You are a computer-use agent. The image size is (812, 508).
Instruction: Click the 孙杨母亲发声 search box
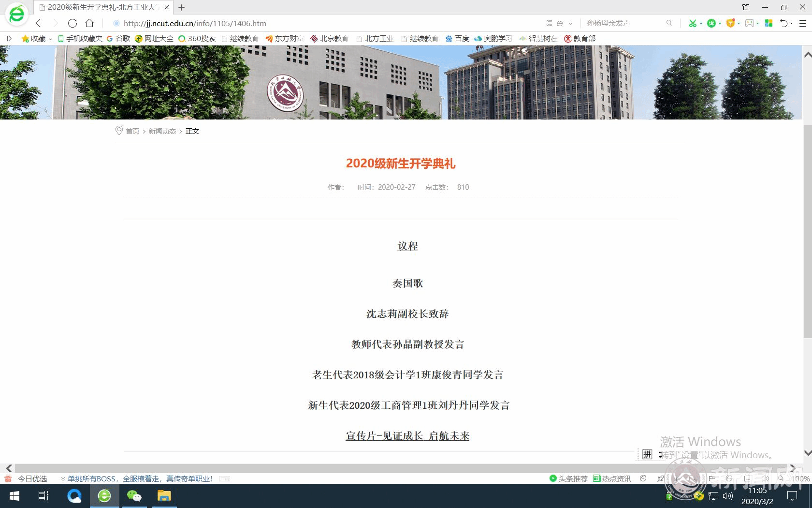coord(623,23)
